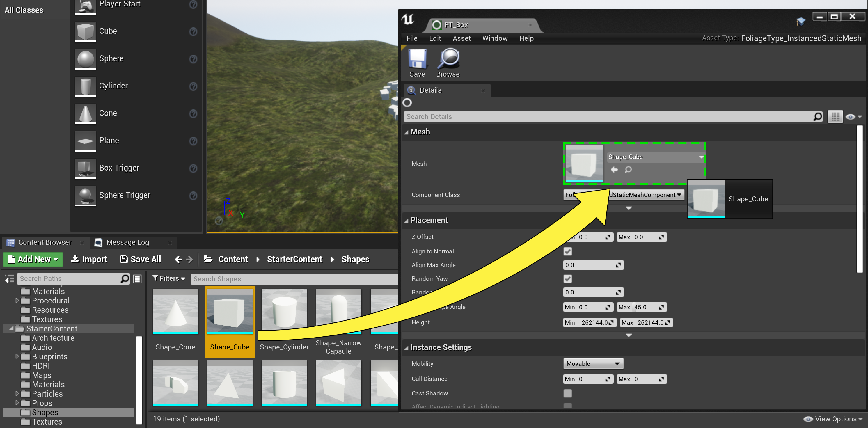The height and width of the screenshot is (428, 868).
Task: Collapse the Mesh section
Action: [406, 132]
